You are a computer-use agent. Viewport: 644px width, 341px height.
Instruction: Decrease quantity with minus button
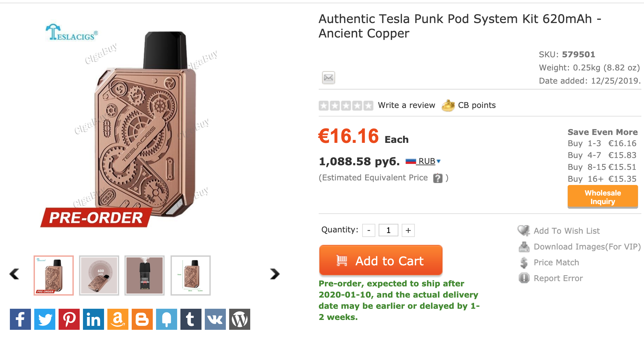(369, 230)
